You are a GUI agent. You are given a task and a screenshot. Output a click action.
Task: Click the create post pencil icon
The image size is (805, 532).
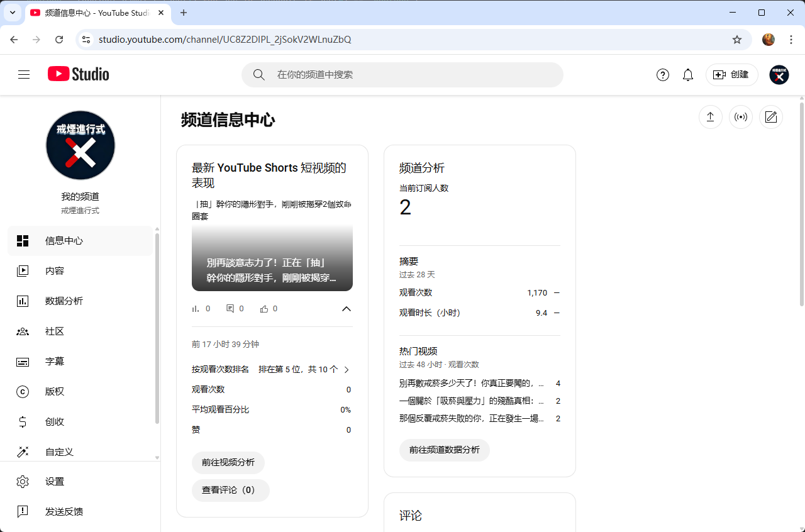771,117
